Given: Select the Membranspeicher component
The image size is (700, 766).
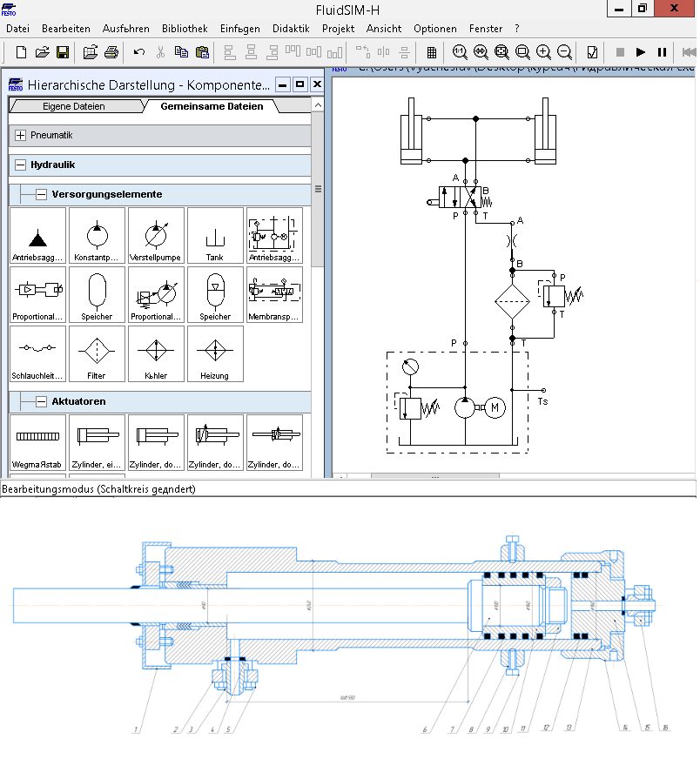Looking at the screenshot, I should (274, 294).
